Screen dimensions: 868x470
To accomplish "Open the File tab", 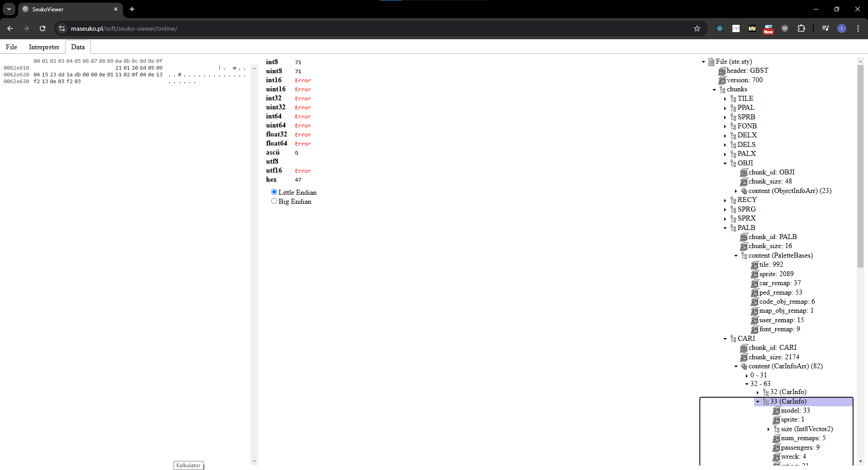I will click(x=11, y=47).
